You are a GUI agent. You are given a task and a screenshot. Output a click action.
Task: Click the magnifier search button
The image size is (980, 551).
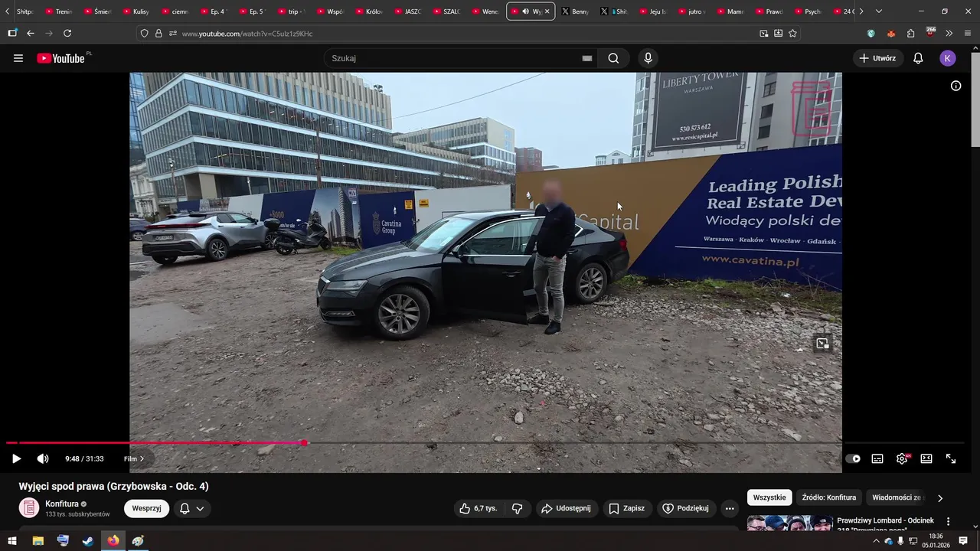coord(613,58)
